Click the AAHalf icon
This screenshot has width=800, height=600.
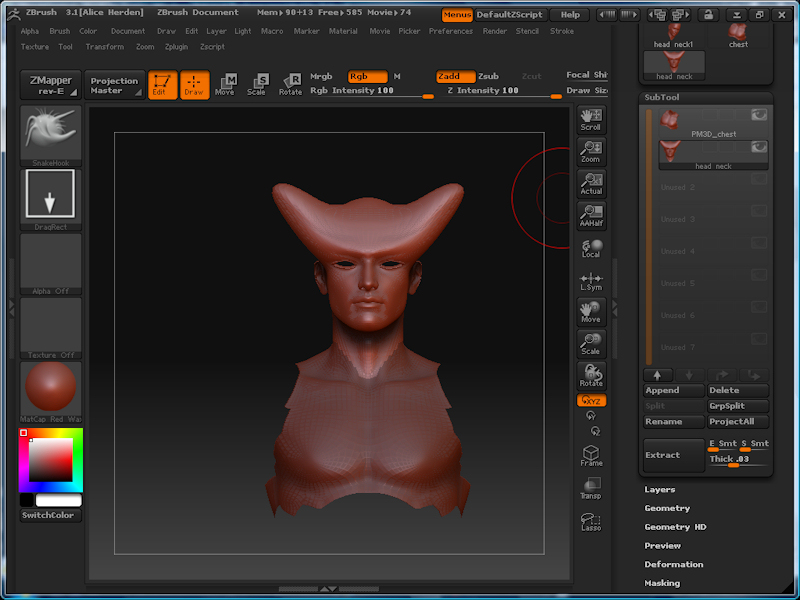click(x=591, y=216)
